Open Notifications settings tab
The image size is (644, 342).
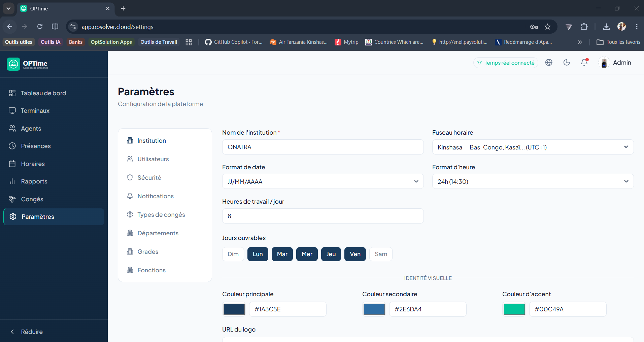pyautogui.click(x=165, y=196)
